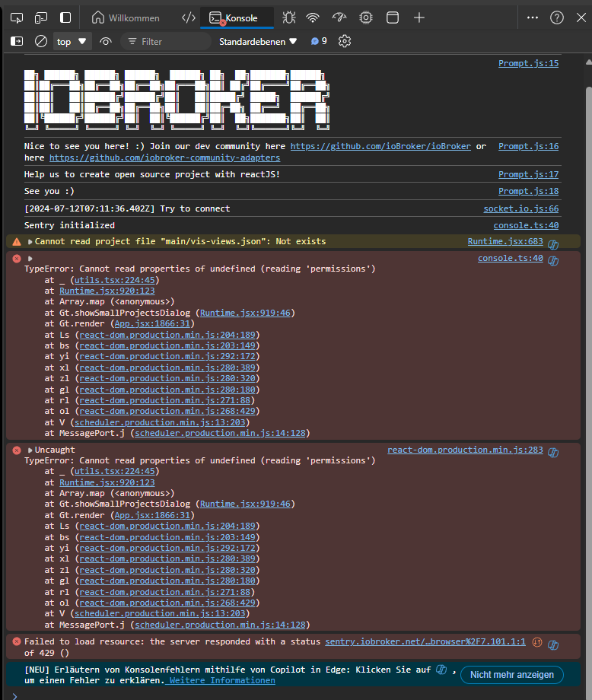The width and height of the screenshot is (592, 700).
Task: Expand the Uncaught TypeError message
Action: point(30,450)
